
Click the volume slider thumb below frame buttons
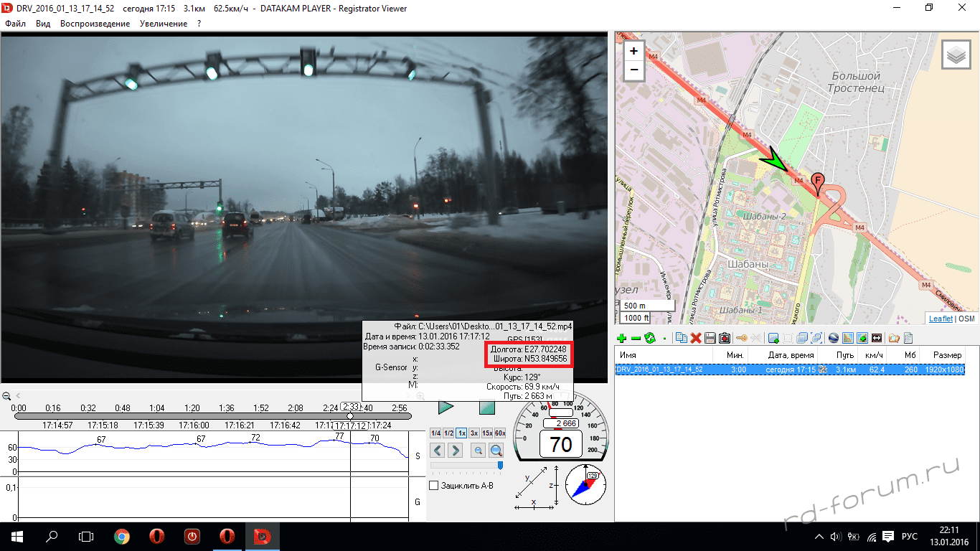click(500, 465)
